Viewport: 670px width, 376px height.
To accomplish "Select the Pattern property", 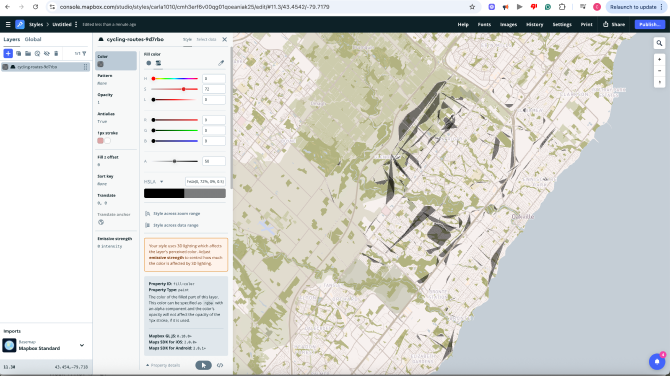I will 116,79.
